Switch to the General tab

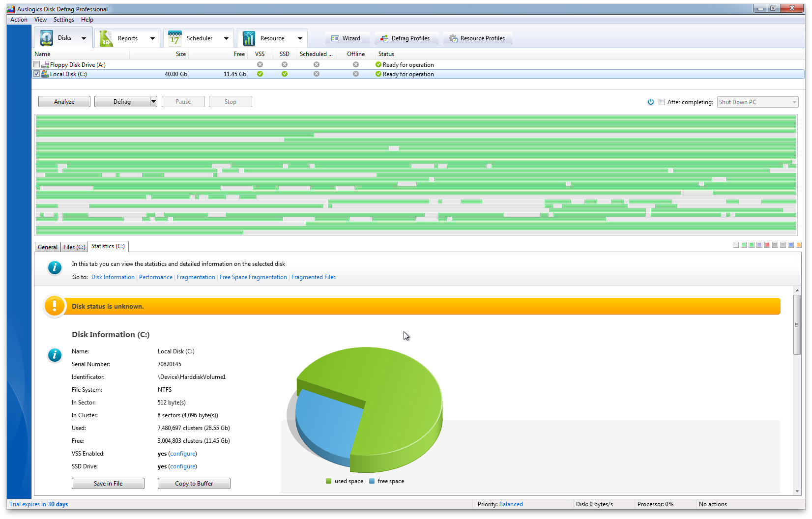pos(48,247)
